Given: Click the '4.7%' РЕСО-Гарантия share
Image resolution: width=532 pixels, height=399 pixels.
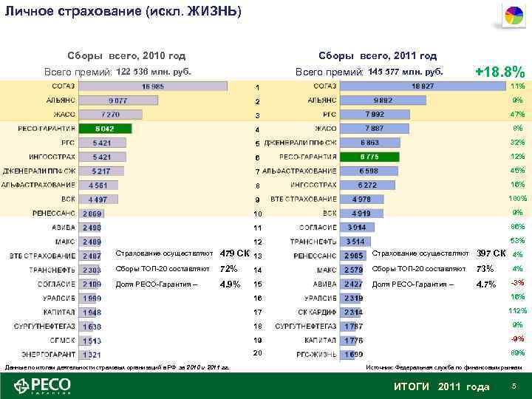Looking at the screenshot, I should tap(486, 284).
